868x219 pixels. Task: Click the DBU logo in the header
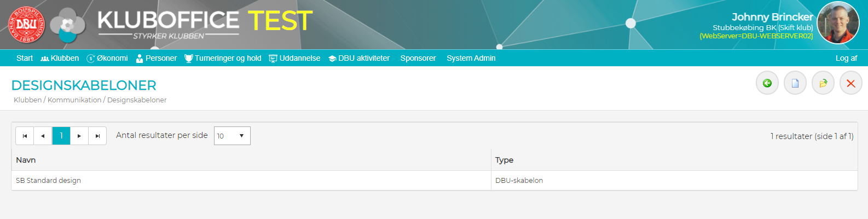point(26,25)
